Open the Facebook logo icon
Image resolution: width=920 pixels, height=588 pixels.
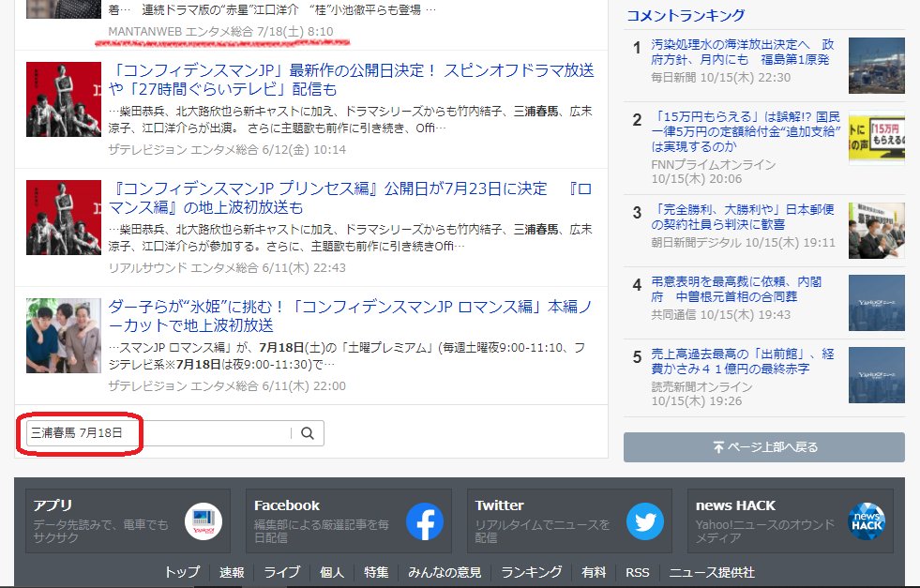coord(425,521)
